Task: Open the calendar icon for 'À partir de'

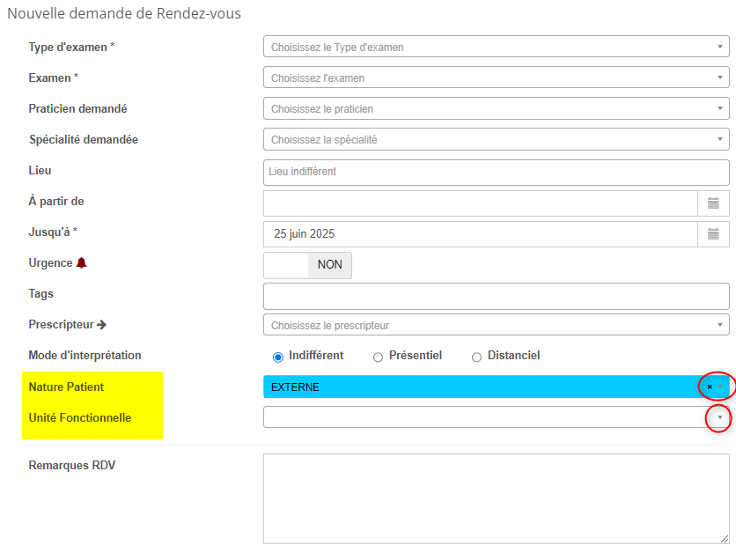Action: pos(713,203)
